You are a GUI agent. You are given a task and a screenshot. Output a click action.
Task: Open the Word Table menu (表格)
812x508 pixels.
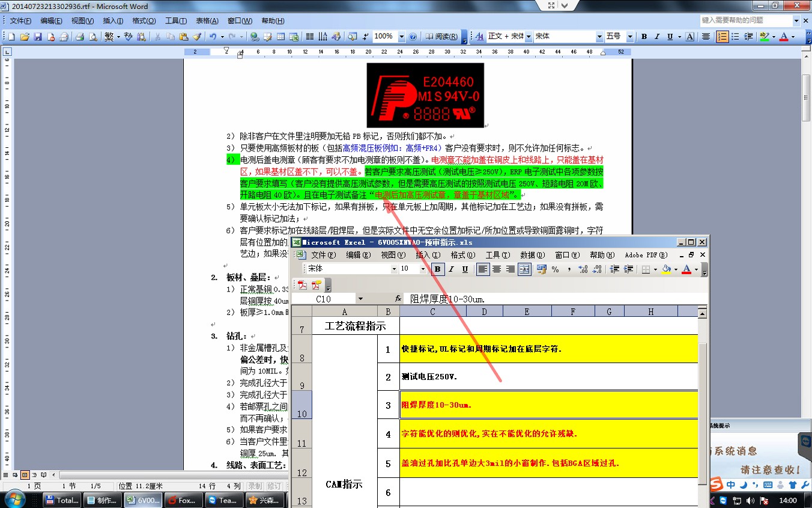208,21
